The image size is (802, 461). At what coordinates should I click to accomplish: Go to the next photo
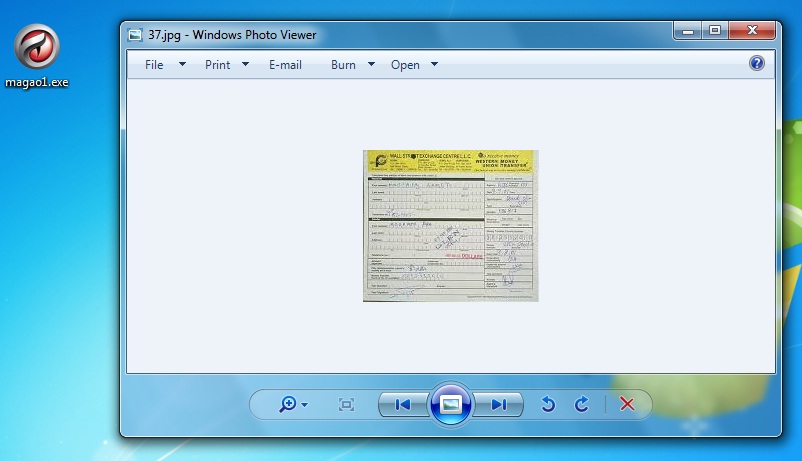click(x=498, y=405)
